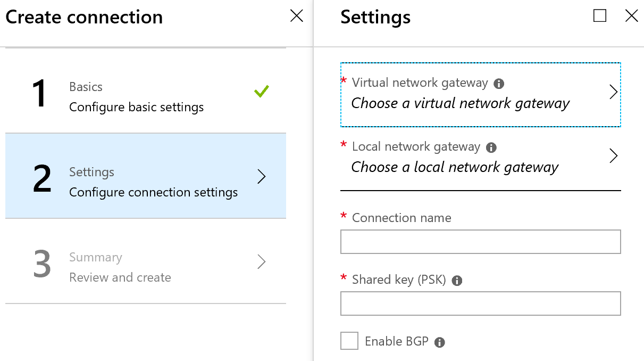Click the chevron on the Settings step

262,177
